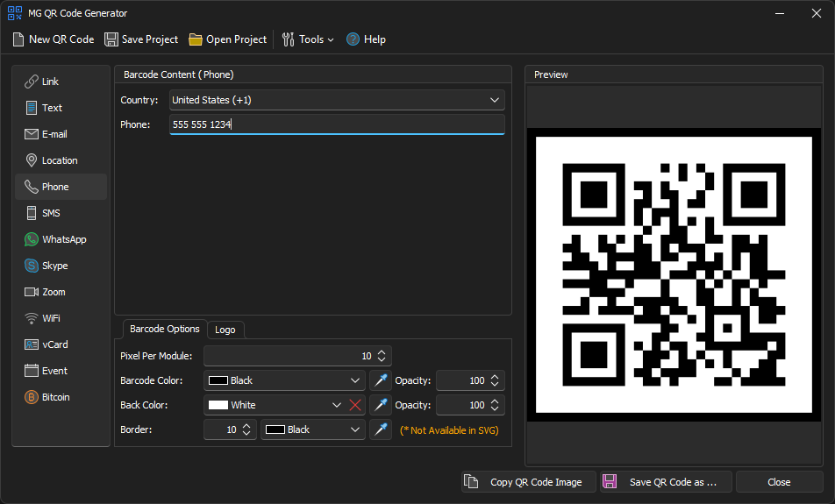
Task: Select the Bitcoin QR code type
Action: pos(61,397)
